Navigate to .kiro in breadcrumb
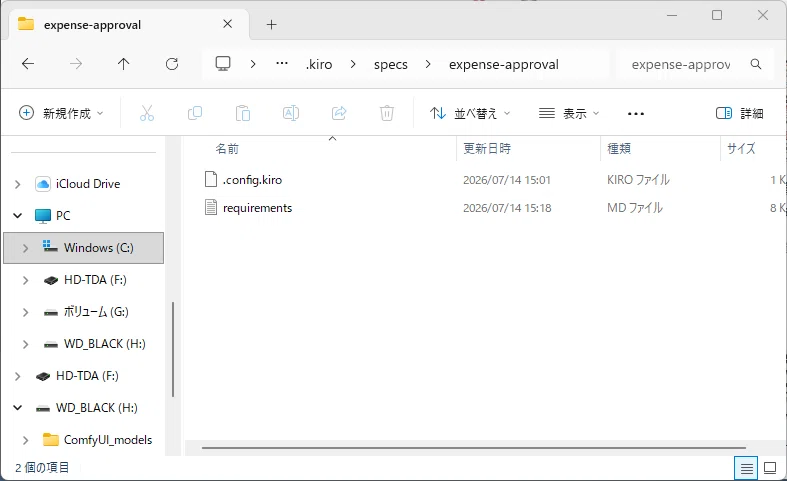This screenshot has width=787, height=481. tap(319, 64)
